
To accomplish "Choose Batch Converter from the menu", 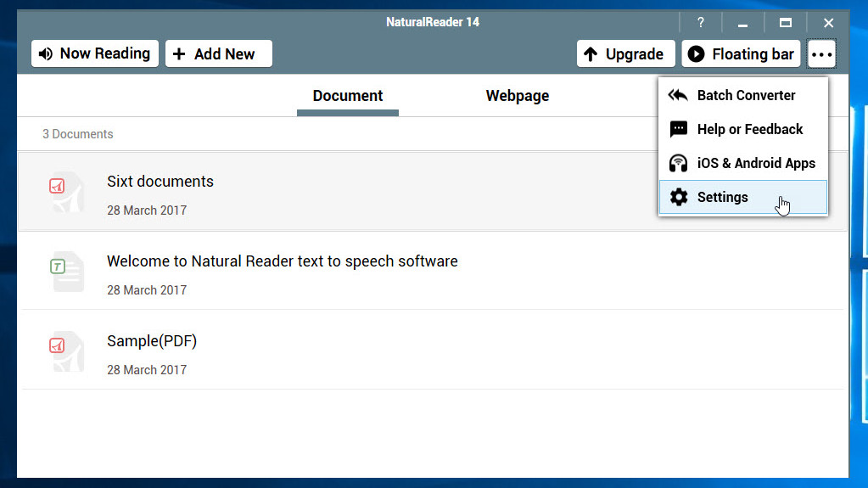I will click(743, 95).
